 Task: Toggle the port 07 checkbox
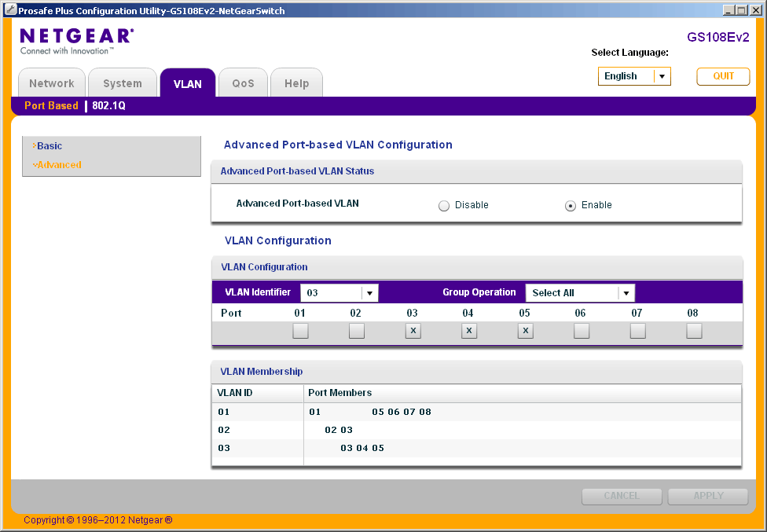[638, 331]
